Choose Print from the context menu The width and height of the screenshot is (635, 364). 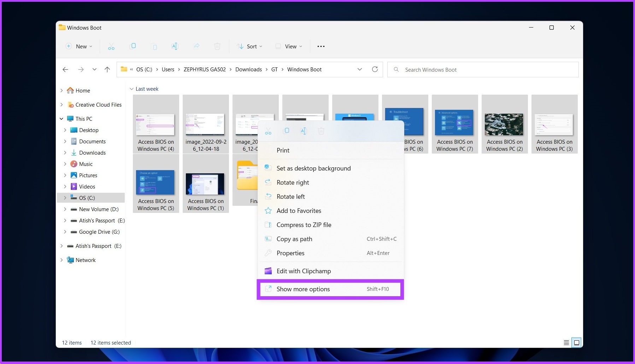click(x=283, y=150)
